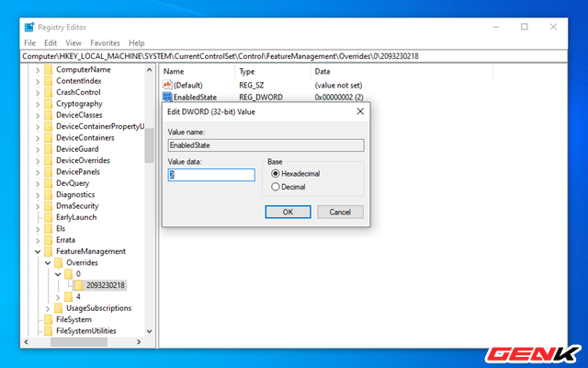Collapse the Overrides tree node

coord(48,263)
